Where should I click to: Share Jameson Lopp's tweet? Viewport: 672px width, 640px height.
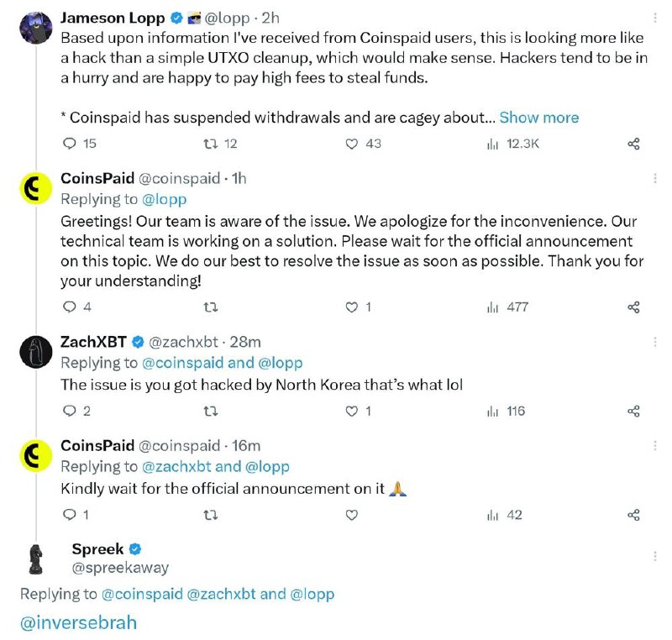[x=633, y=144]
